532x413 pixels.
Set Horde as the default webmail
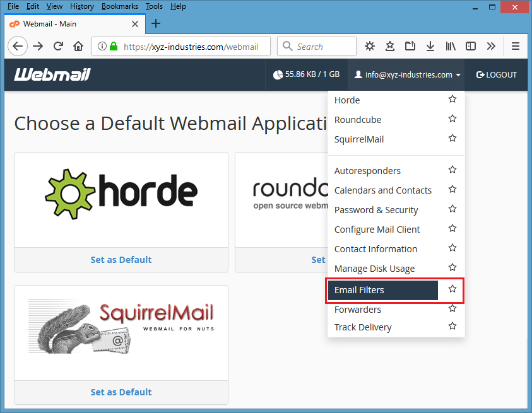click(x=121, y=260)
